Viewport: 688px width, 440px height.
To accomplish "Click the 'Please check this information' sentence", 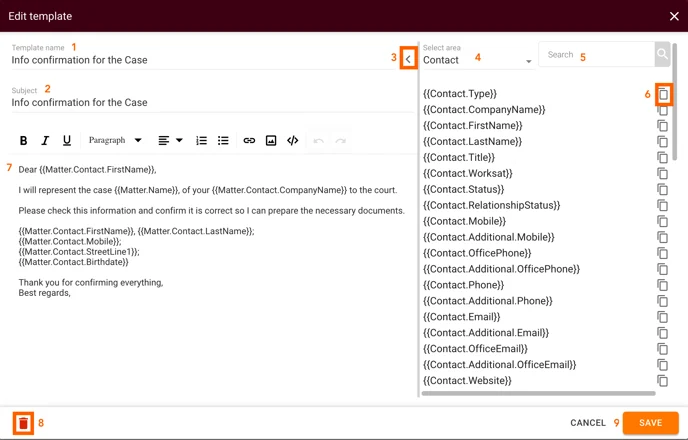I will (x=211, y=211).
